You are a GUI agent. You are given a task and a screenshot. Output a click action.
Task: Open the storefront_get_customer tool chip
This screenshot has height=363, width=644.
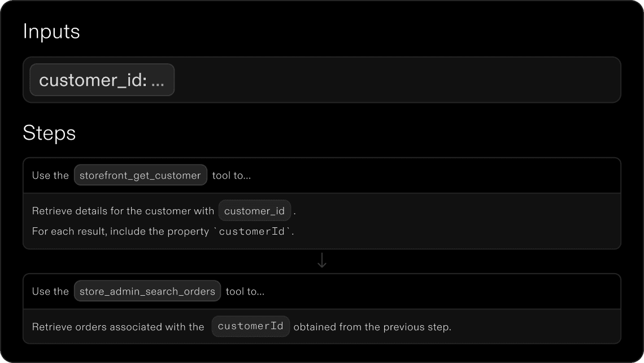pyautogui.click(x=141, y=175)
